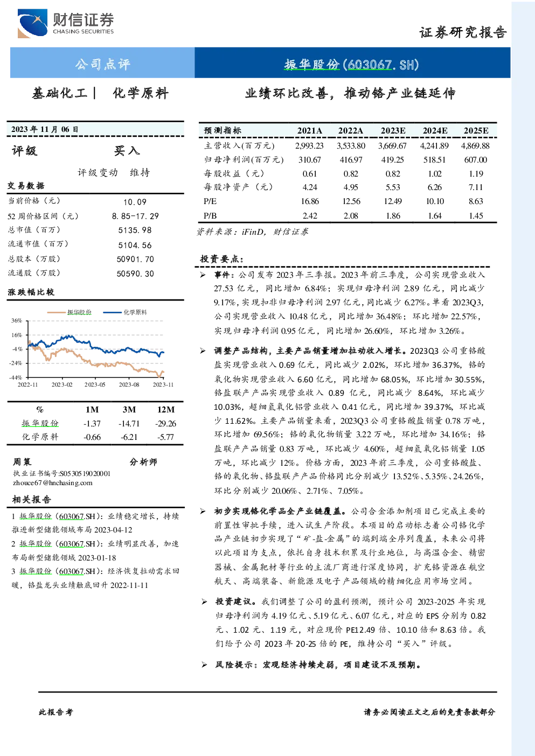This screenshot has height=756, width=535.
Task: Click the 2025E column header
Action: pyautogui.click(x=476, y=131)
